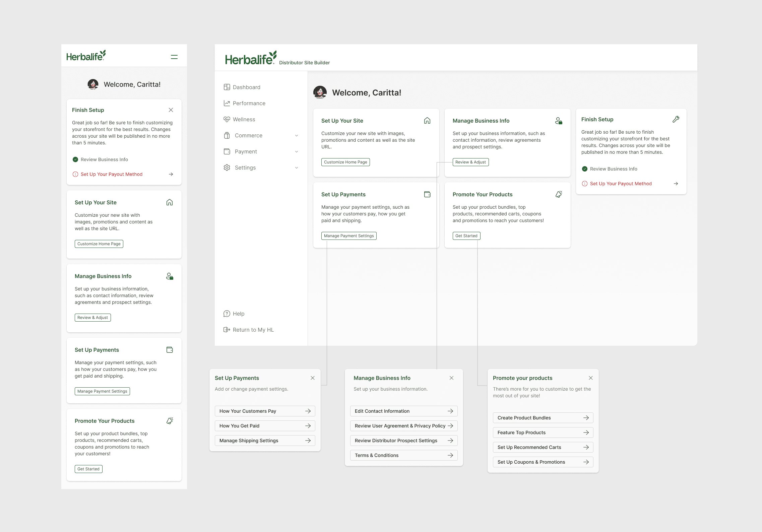Click the Wellness heart icon
Image resolution: width=762 pixels, height=532 pixels.
pos(227,119)
